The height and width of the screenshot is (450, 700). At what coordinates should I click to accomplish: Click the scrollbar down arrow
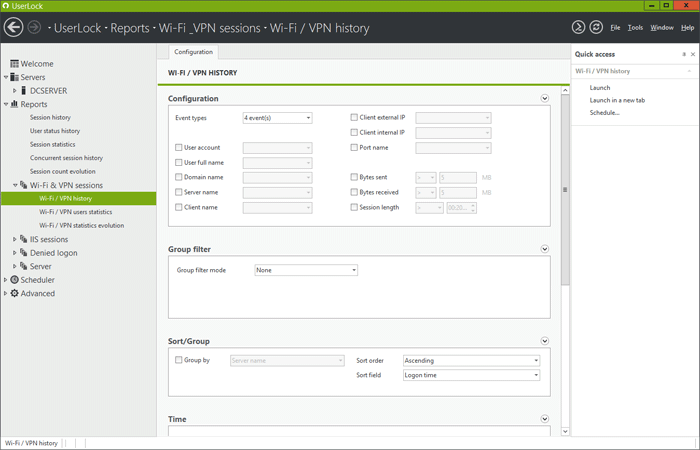pos(565,431)
